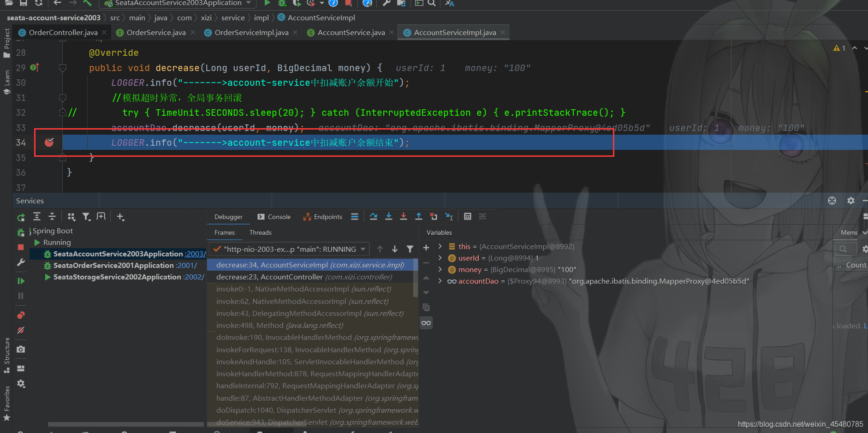The image size is (868, 433).
Task: Open the :2001/ link of SeataOrderService2001Application
Action: coord(186,265)
